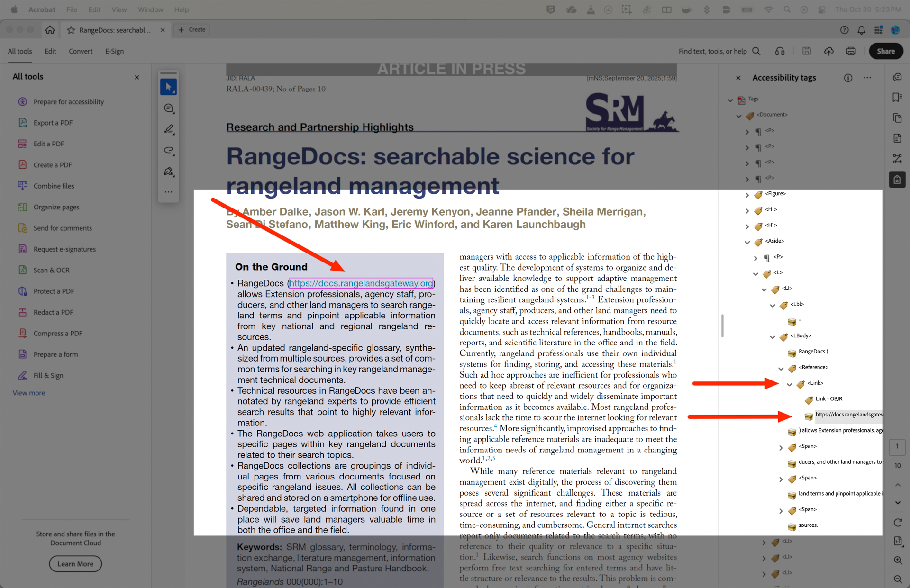Select the annotation selection arrow tool
This screenshot has height=588, width=910.
[x=168, y=87]
